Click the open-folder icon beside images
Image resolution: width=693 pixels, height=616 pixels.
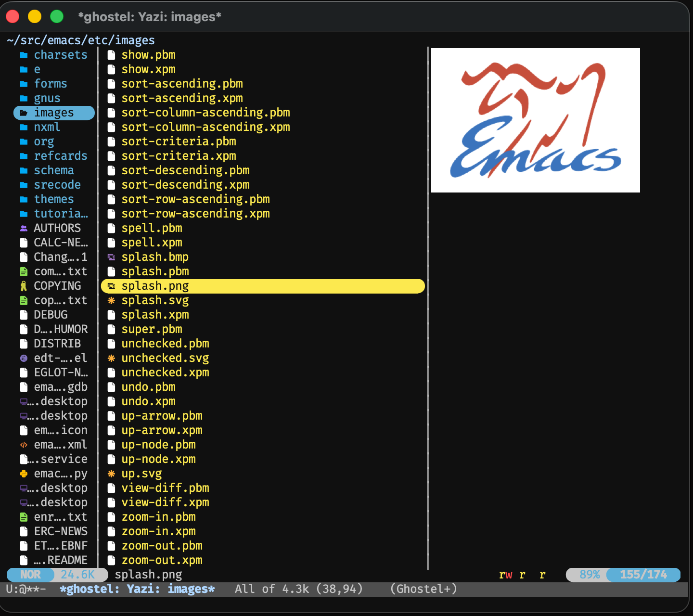[x=24, y=113]
